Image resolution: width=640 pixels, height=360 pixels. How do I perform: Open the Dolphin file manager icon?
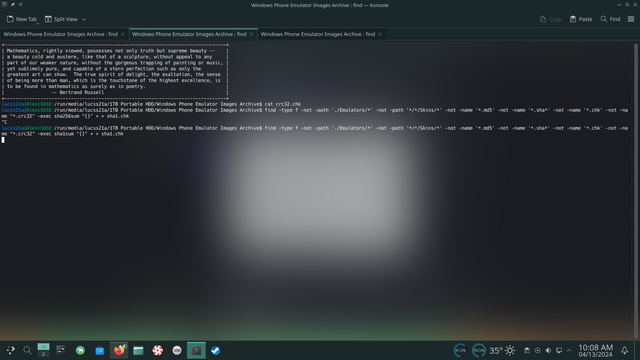tap(138, 350)
